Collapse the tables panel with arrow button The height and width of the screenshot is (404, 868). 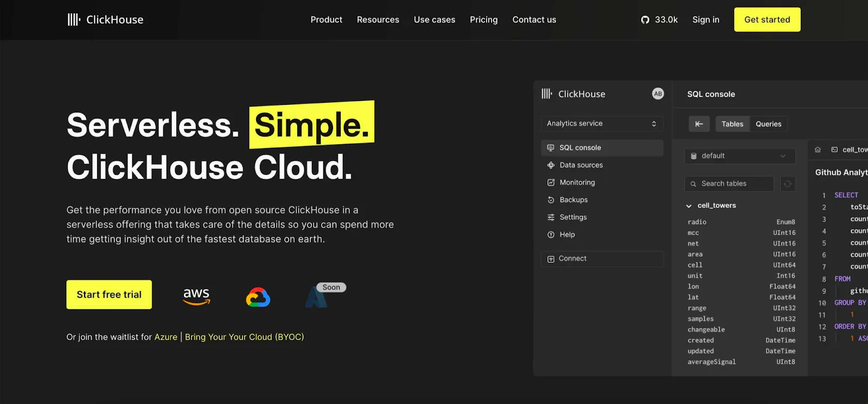699,124
